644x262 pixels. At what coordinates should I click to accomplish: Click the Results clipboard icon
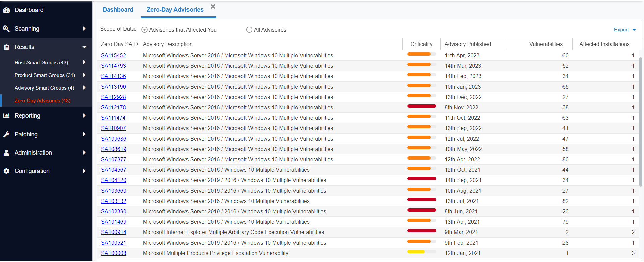coord(6,47)
